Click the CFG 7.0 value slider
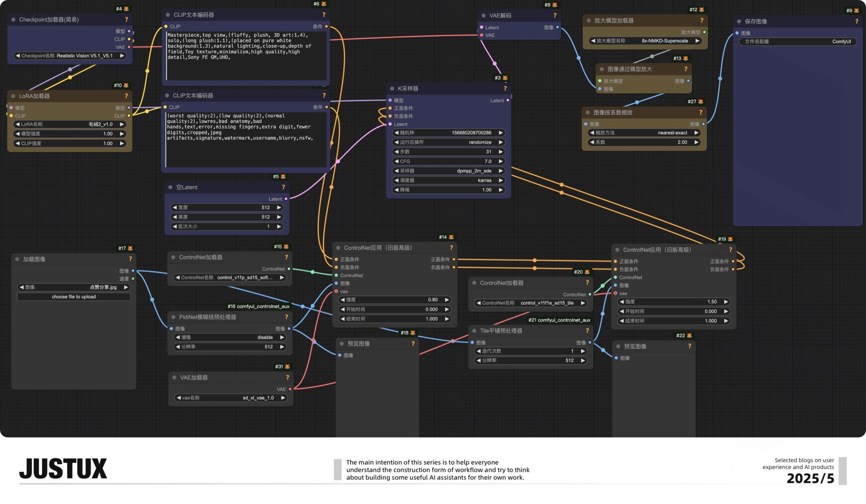This screenshot has height=504, width=866. point(448,161)
